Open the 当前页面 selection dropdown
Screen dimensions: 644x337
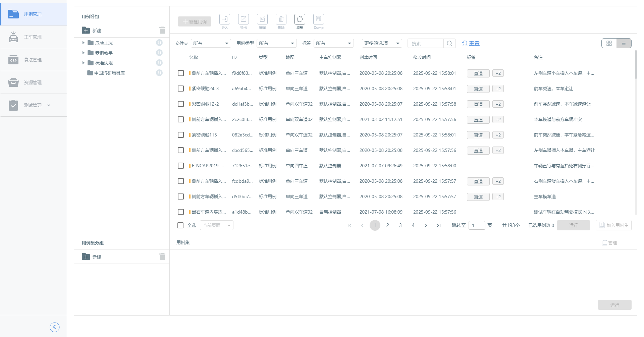point(217,225)
